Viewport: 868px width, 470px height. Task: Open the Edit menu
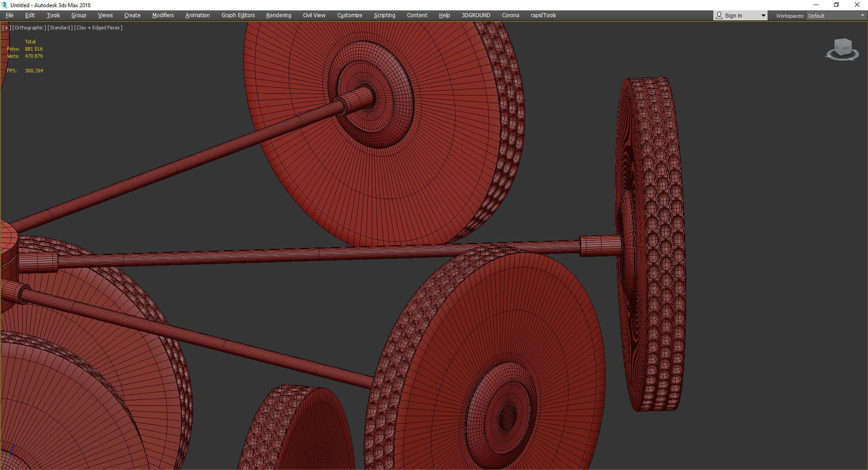(x=30, y=15)
